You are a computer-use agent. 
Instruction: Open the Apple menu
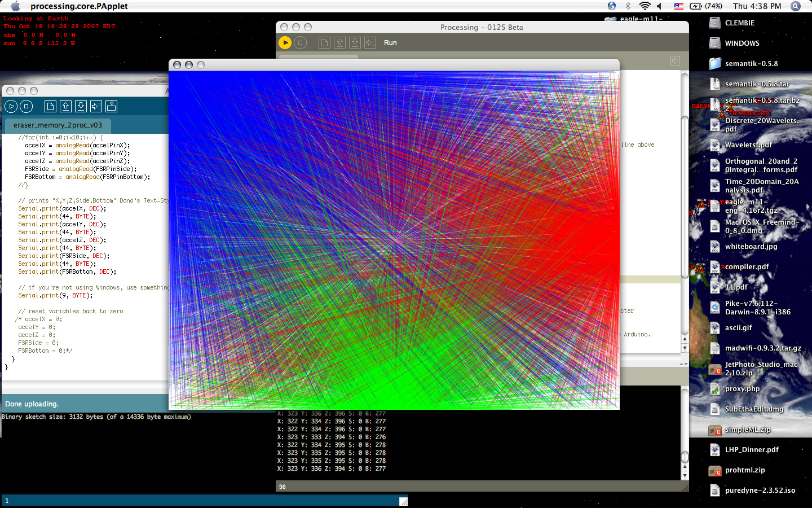[16, 6]
